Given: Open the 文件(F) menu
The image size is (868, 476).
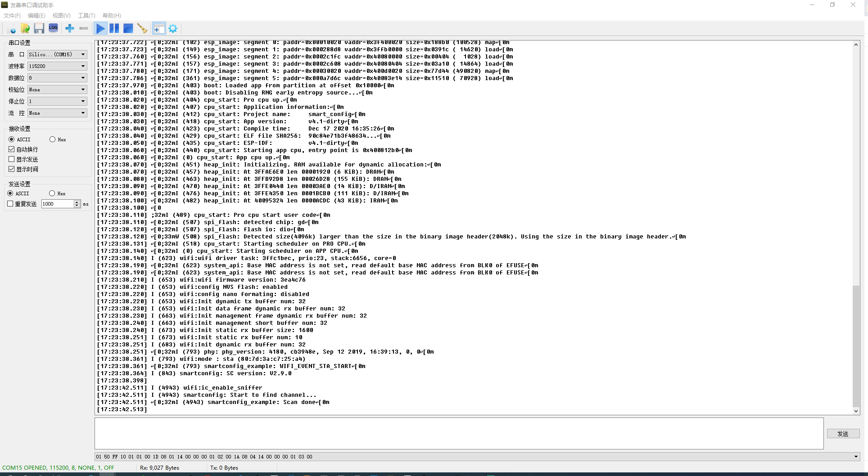Looking at the screenshot, I should click(12, 15).
